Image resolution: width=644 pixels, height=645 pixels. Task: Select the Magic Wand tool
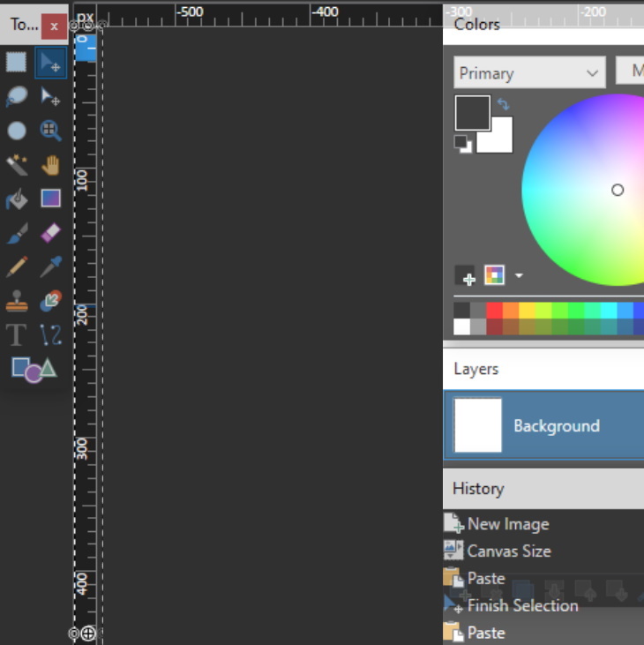(17, 165)
